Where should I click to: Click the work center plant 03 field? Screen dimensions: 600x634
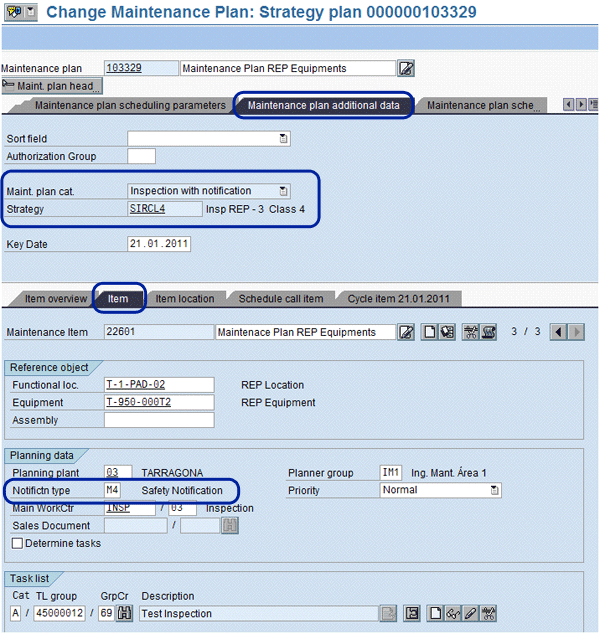point(182,508)
